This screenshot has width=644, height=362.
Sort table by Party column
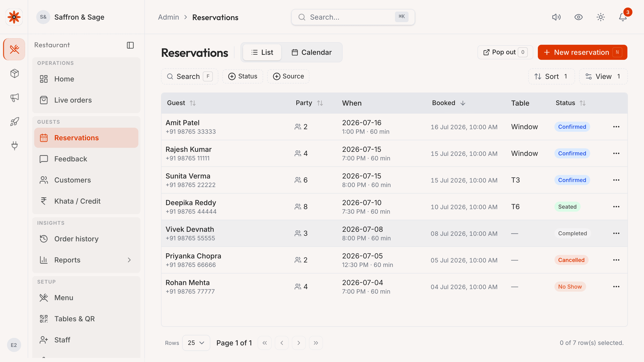(309, 103)
